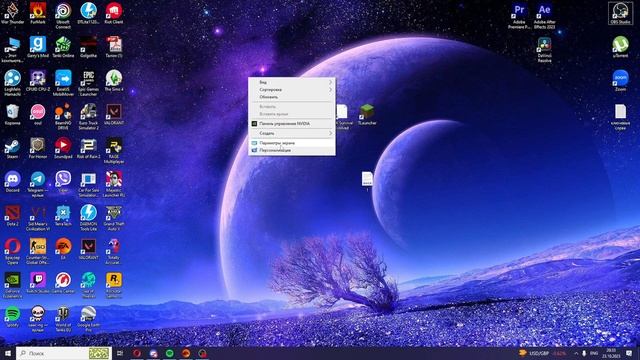This screenshot has height=360, width=640.
Task: Select the Rockstar Games Launcher icon
Action: 113,285
